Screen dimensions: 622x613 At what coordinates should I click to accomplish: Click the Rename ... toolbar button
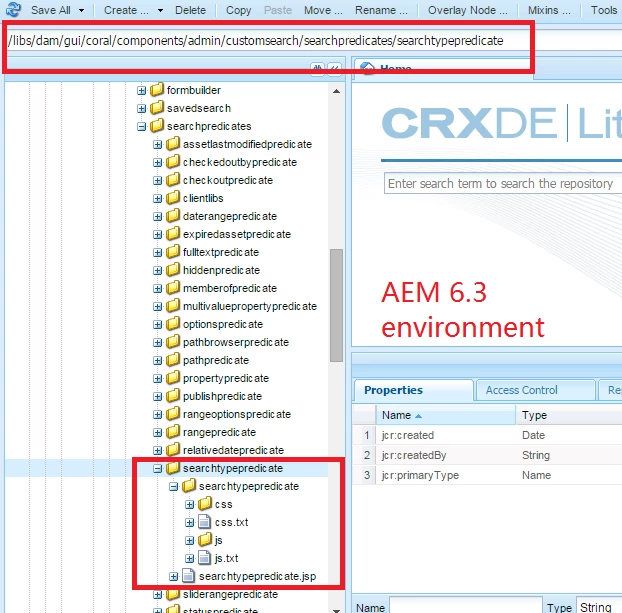coord(381,10)
